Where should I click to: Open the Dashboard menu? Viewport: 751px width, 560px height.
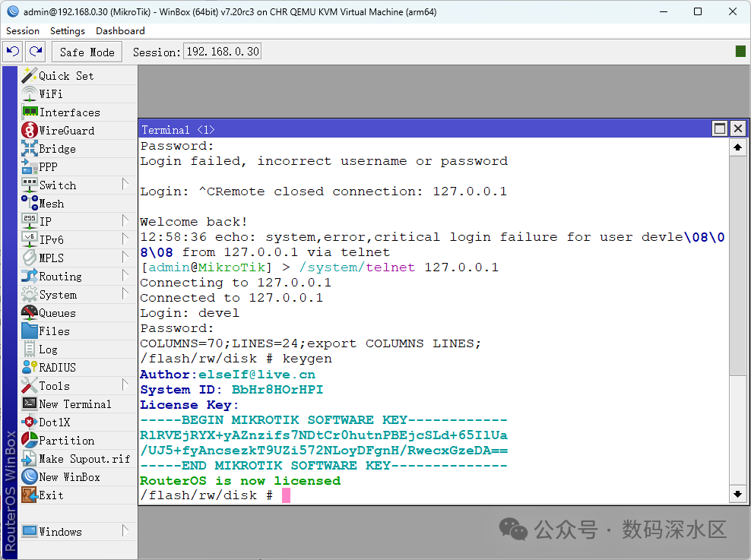pyautogui.click(x=120, y=30)
